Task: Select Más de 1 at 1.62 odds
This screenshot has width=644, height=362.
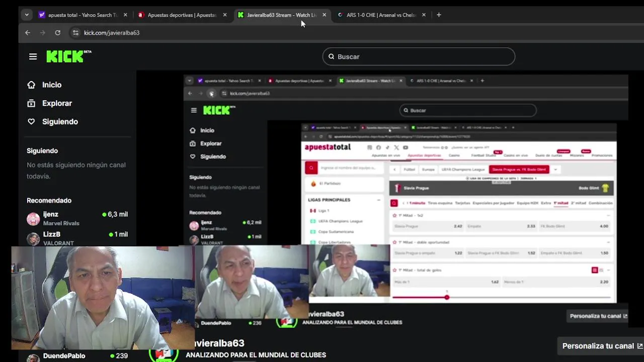Action: tap(446, 282)
